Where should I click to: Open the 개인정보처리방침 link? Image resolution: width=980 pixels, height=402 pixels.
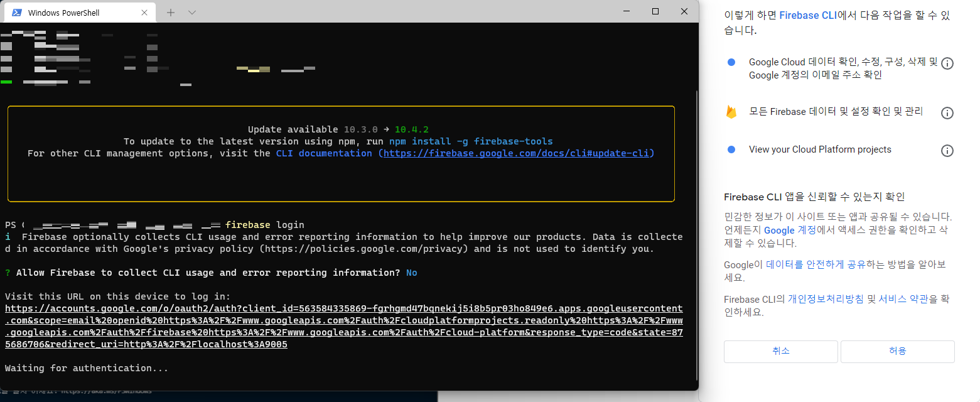click(826, 299)
